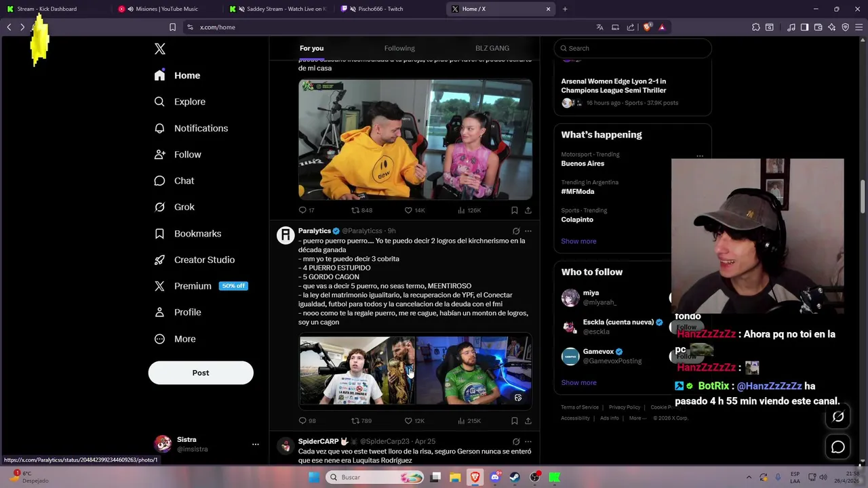Screen dimensions: 868x488
Task: Open Ads info footer link
Action: coord(610,418)
